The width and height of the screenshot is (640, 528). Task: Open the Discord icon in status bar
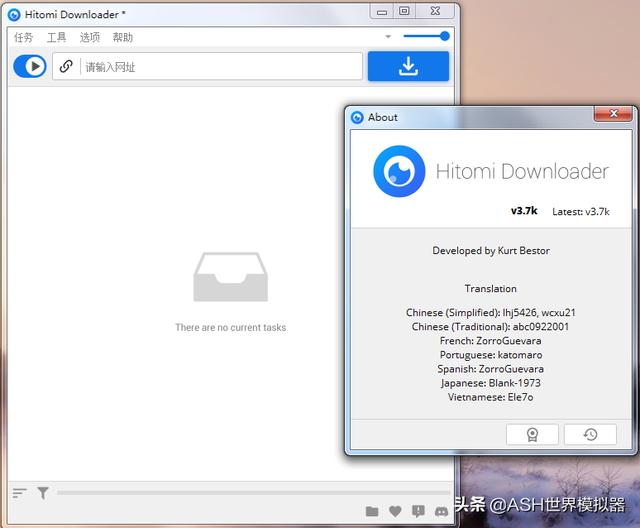(441, 511)
